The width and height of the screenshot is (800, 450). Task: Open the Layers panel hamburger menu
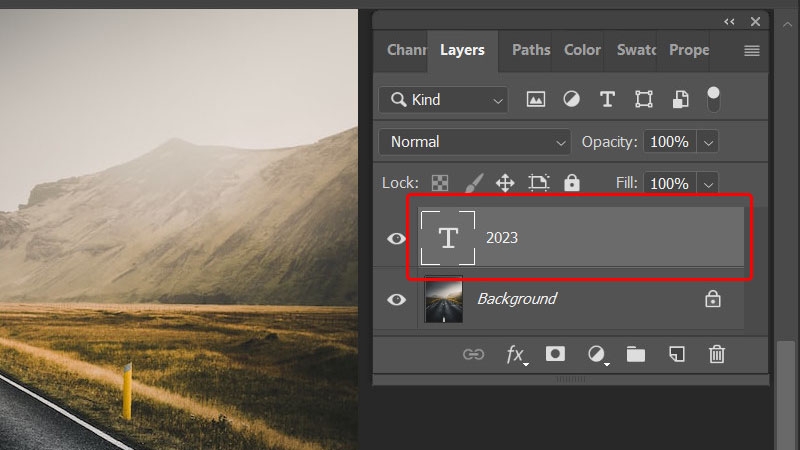[752, 51]
